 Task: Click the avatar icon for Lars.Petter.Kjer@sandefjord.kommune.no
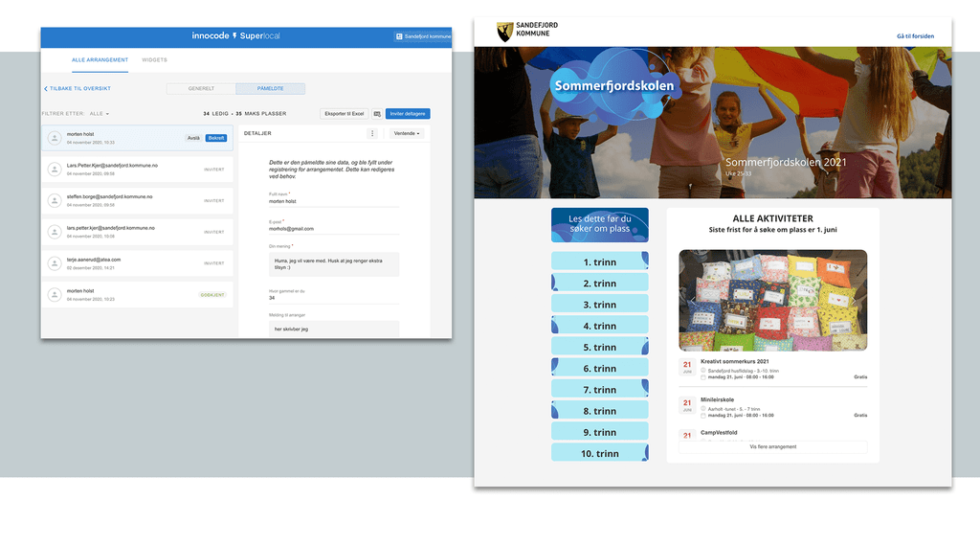tap(55, 169)
